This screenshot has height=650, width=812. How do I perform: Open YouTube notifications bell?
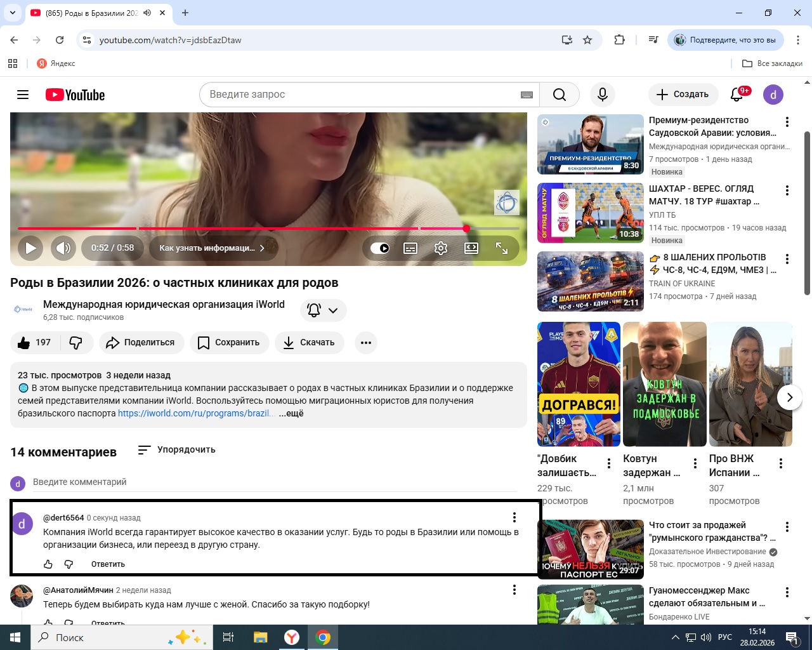pyautogui.click(x=737, y=95)
